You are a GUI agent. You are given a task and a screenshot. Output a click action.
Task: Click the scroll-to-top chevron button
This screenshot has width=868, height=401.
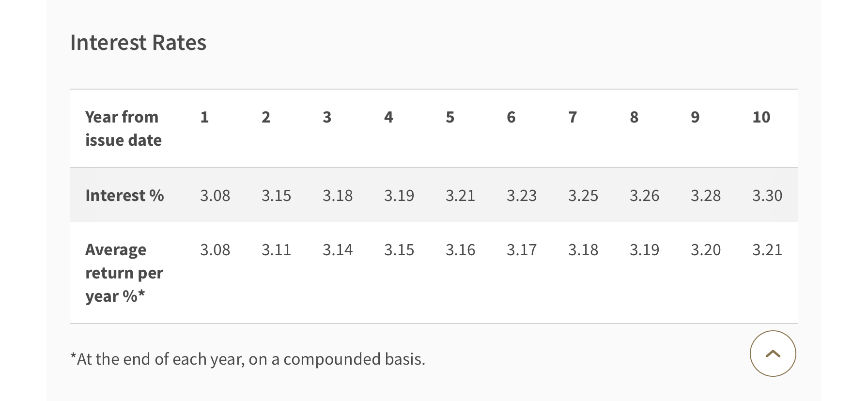coord(773,354)
